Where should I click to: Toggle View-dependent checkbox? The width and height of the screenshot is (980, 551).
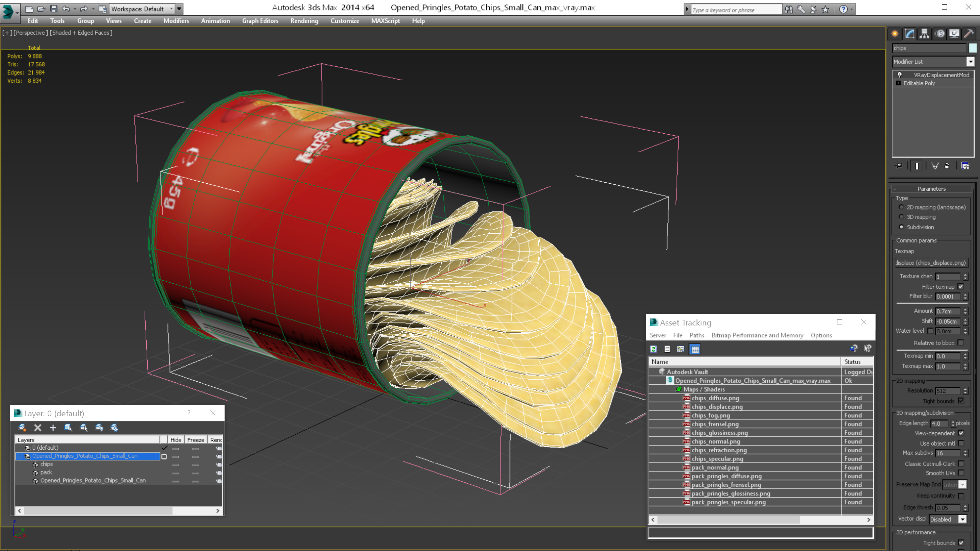click(x=961, y=433)
